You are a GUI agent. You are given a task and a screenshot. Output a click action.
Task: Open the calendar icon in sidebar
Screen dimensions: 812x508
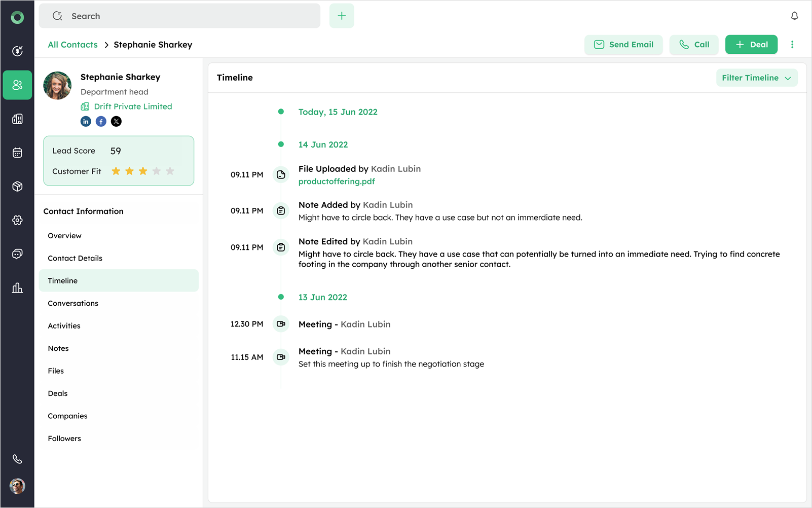17,153
